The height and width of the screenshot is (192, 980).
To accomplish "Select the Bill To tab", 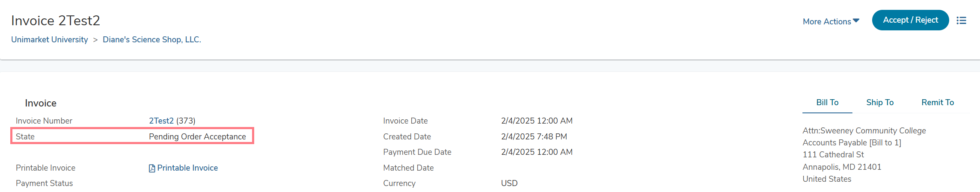I will (827, 103).
